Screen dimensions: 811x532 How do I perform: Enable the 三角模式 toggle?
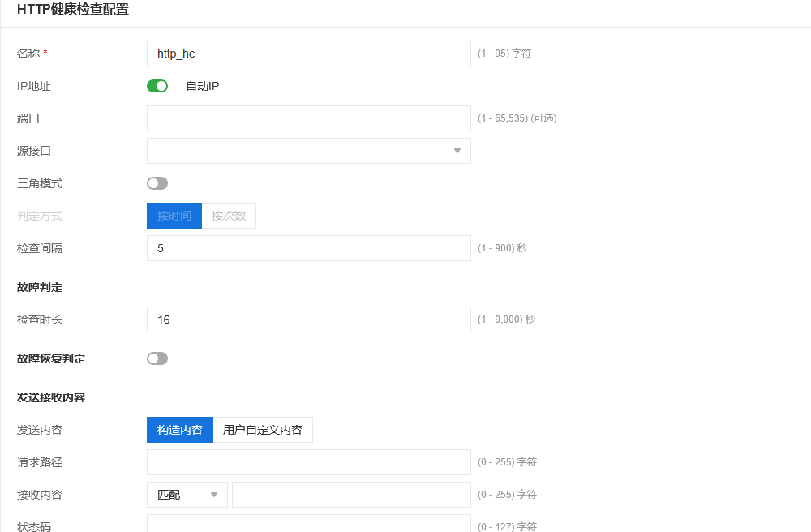(157, 183)
